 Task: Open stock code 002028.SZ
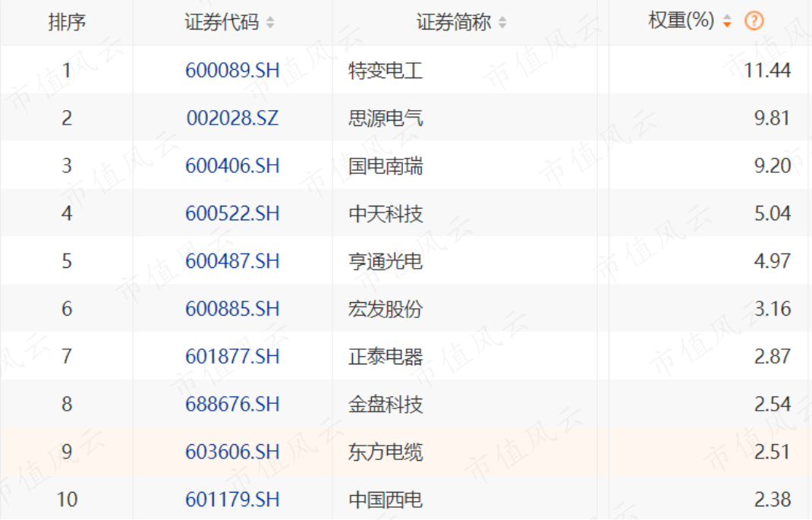232,118
